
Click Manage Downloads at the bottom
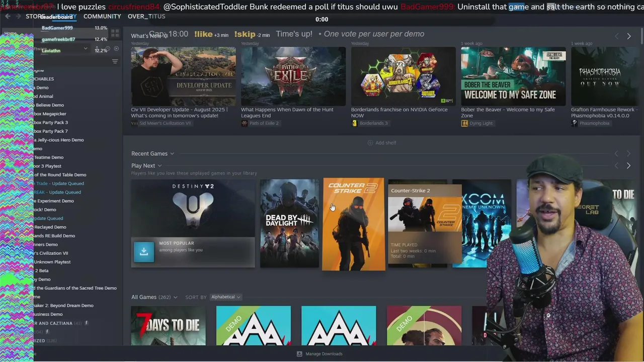[x=324, y=354]
